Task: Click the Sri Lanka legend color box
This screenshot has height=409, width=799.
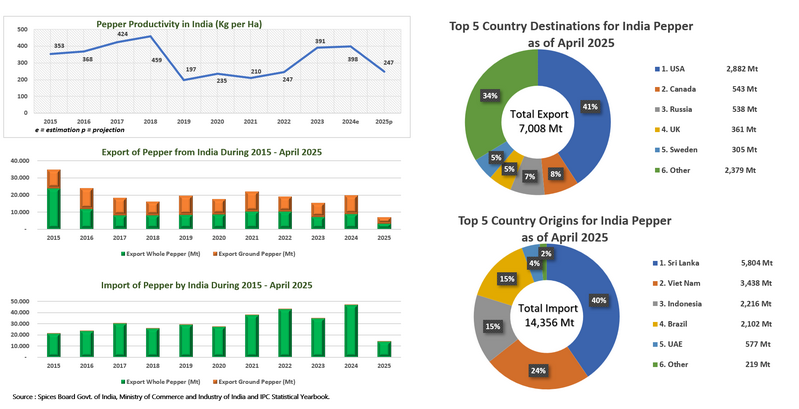Action: tap(654, 262)
